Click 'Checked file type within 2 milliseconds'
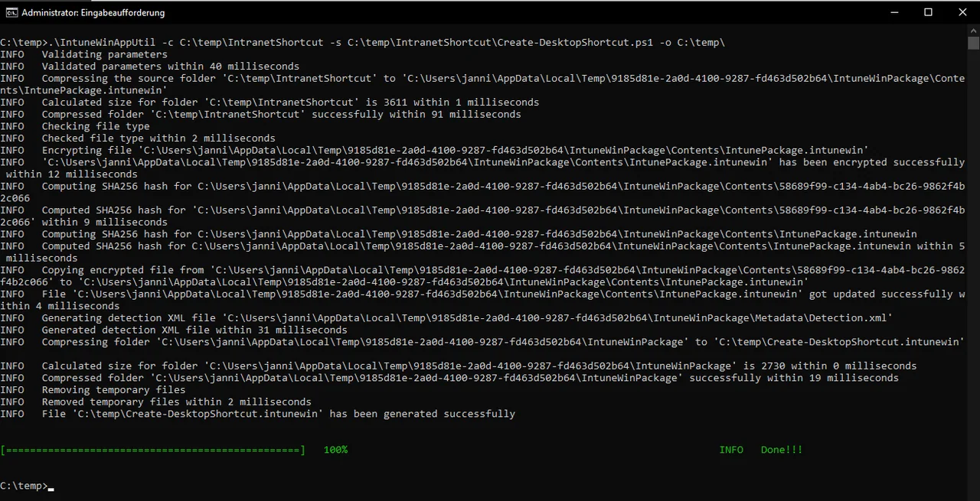 [x=138, y=138]
